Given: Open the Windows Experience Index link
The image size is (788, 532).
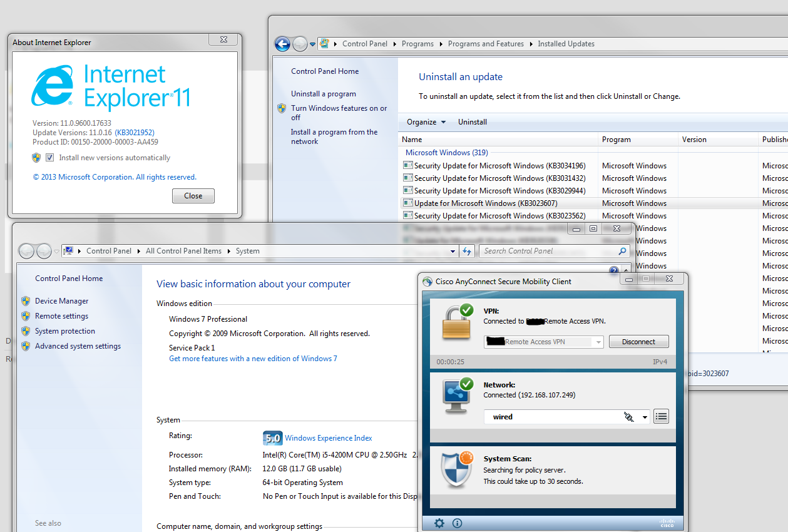Looking at the screenshot, I should click(x=329, y=438).
